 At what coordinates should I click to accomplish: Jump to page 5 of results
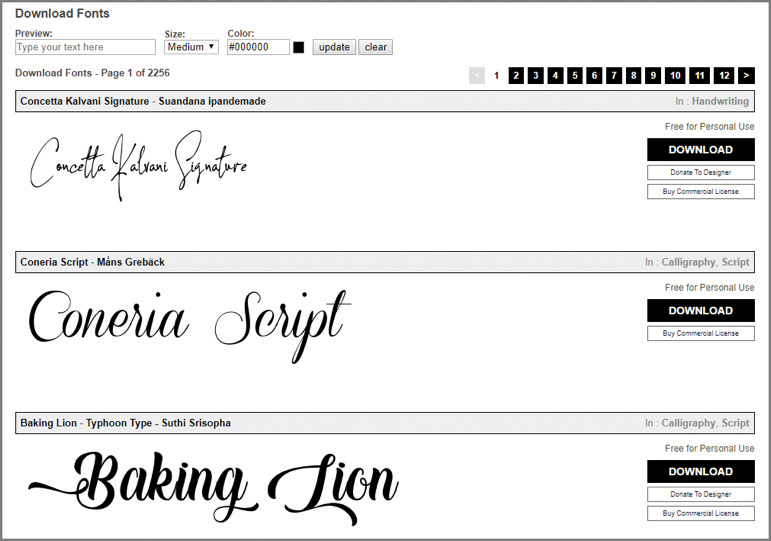pyautogui.click(x=575, y=76)
